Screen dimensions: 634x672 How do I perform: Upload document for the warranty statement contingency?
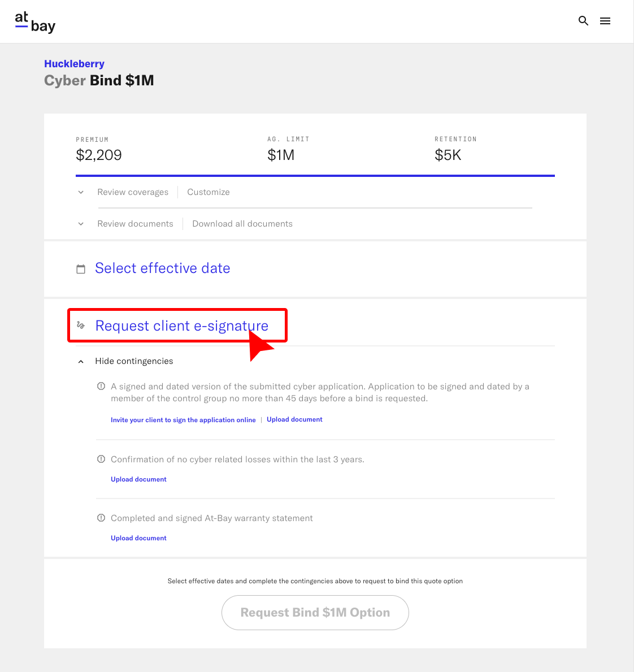coord(138,537)
